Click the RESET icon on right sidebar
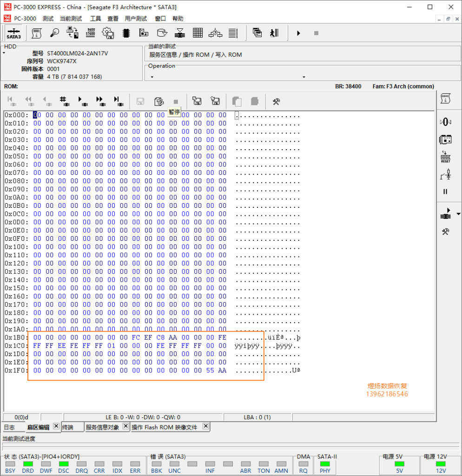 [445, 157]
